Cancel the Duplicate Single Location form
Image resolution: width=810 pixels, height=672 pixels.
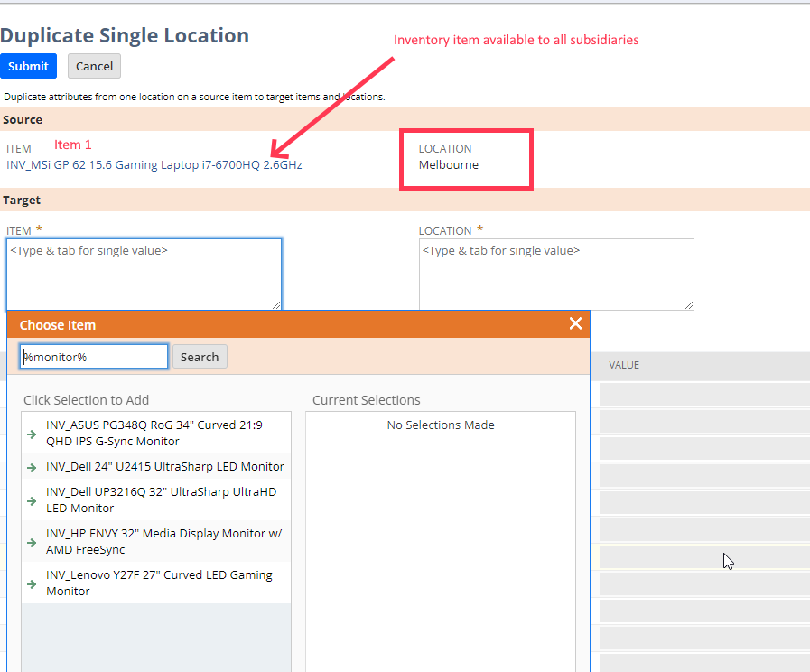click(93, 65)
